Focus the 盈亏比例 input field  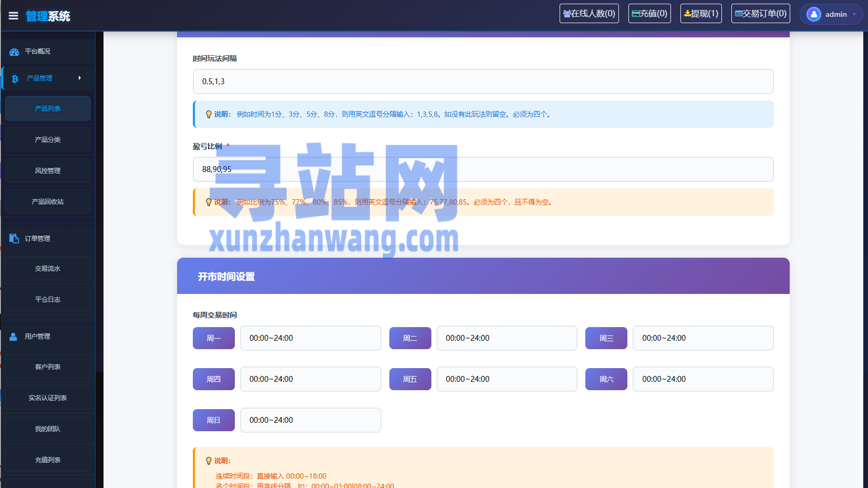[x=483, y=169]
